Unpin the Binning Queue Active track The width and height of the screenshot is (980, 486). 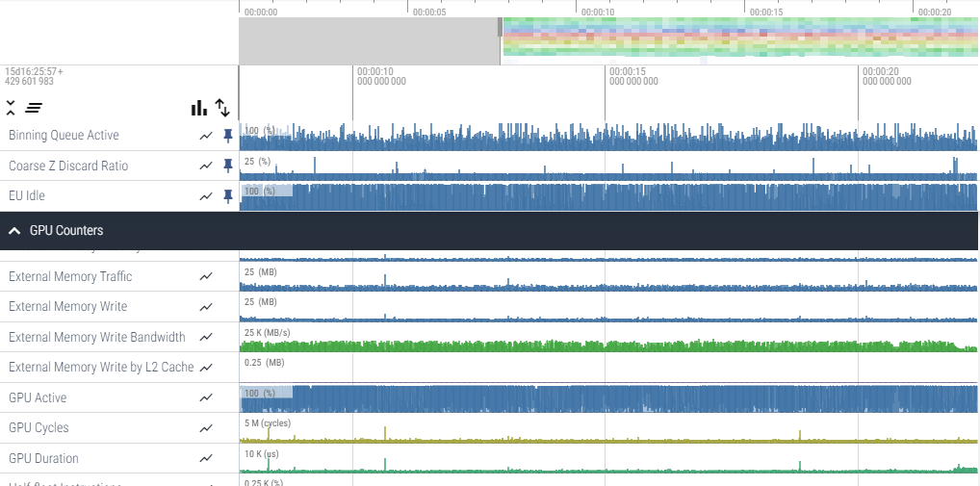coord(228,136)
